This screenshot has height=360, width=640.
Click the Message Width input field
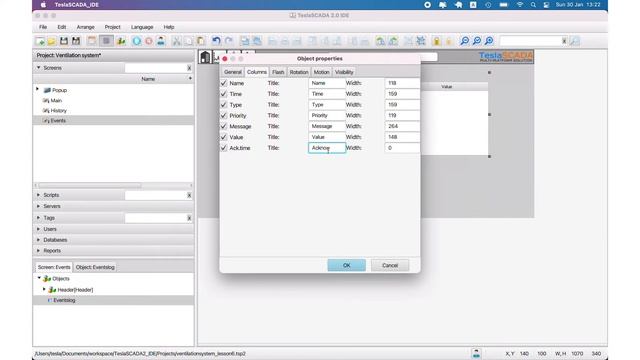402,126
